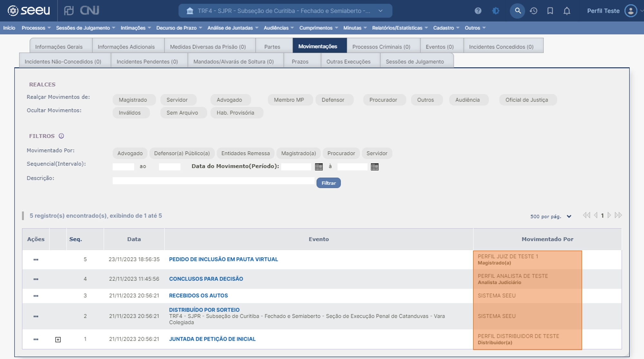
Task: Open actions menu for movement sequence 5
Action: [36, 260]
